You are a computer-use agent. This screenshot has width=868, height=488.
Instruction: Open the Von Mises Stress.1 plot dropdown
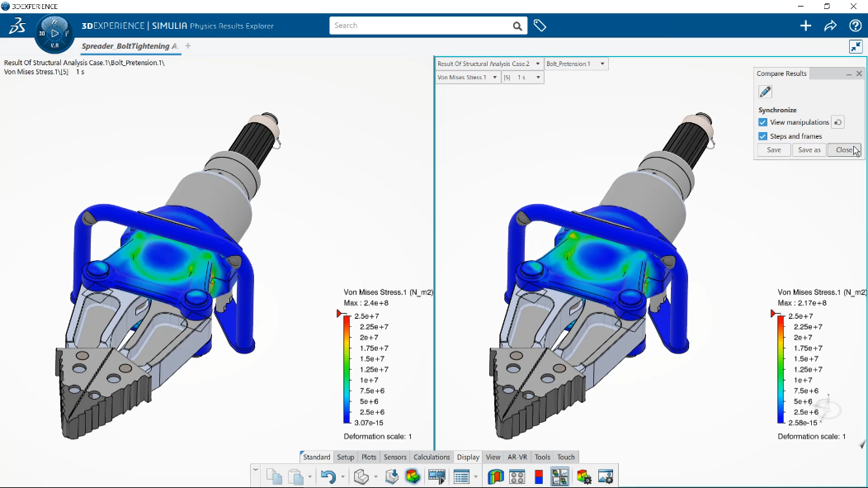pos(467,78)
